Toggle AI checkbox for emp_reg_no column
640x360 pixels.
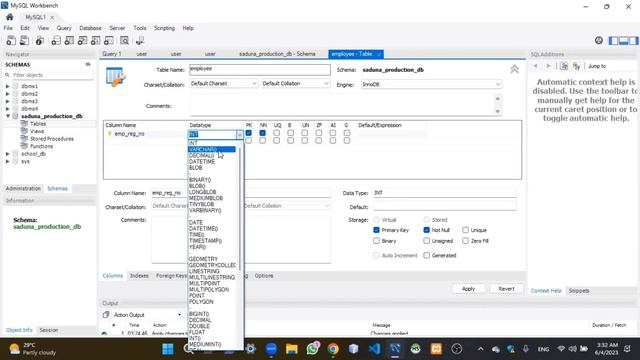(333, 133)
